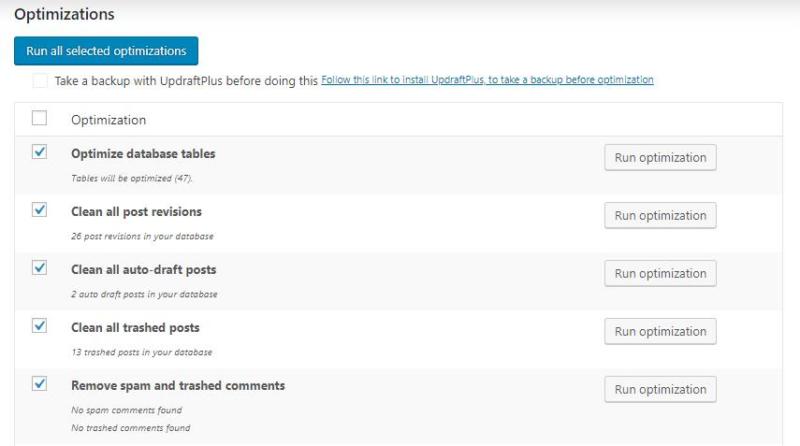Uncheck Clean all trashed posts checkbox
800x446 pixels.
[x=39, y=326]
